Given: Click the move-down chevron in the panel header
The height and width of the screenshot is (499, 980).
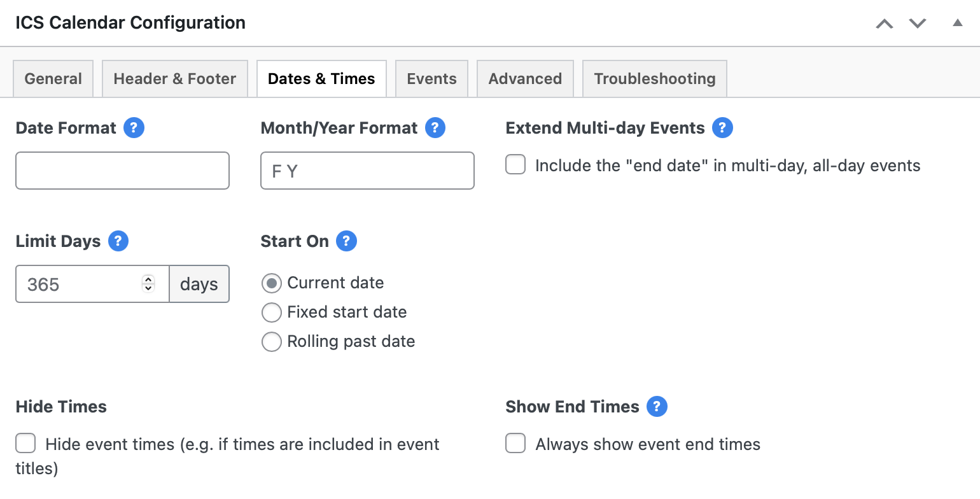Looking at the screenshot, I should pos(918,23).
